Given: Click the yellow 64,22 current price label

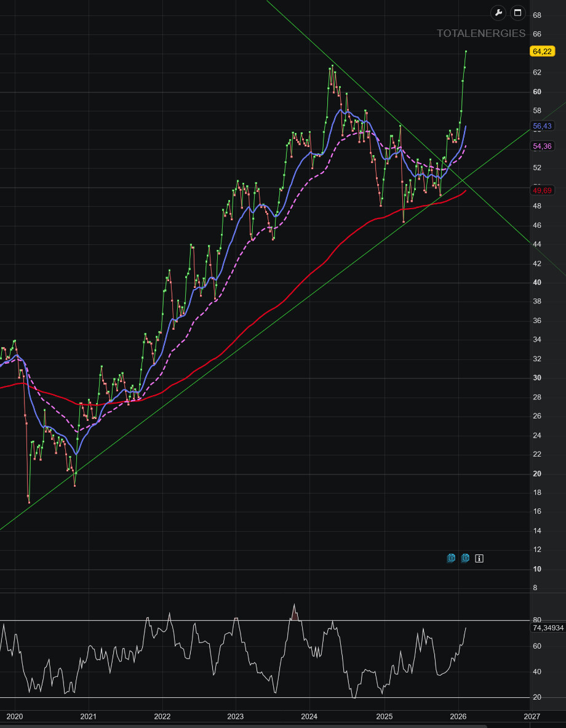Looking at the screenshot, I should [x=541, y=52].
